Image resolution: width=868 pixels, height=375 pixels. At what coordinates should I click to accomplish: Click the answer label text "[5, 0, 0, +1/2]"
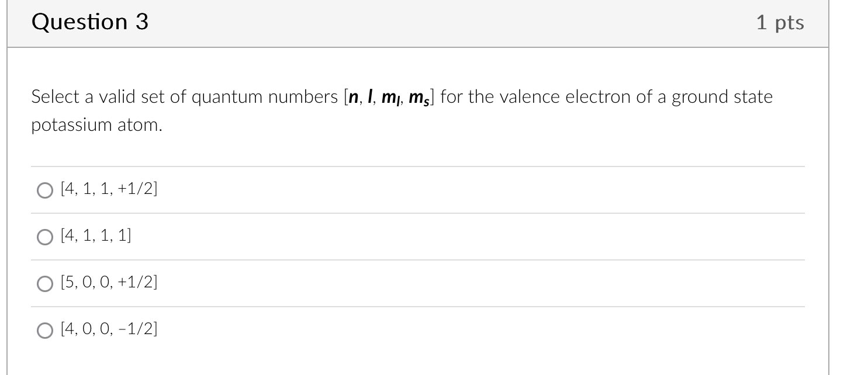coord(109,283)
